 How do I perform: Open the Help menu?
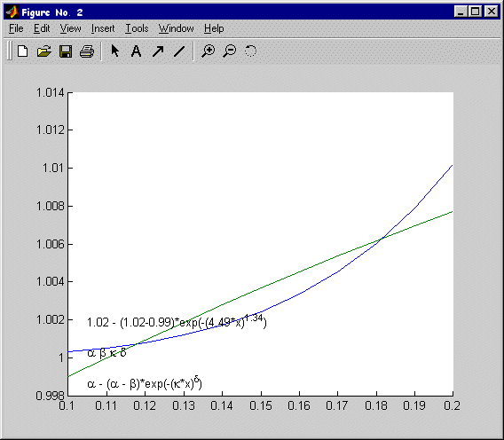point(214,28)
